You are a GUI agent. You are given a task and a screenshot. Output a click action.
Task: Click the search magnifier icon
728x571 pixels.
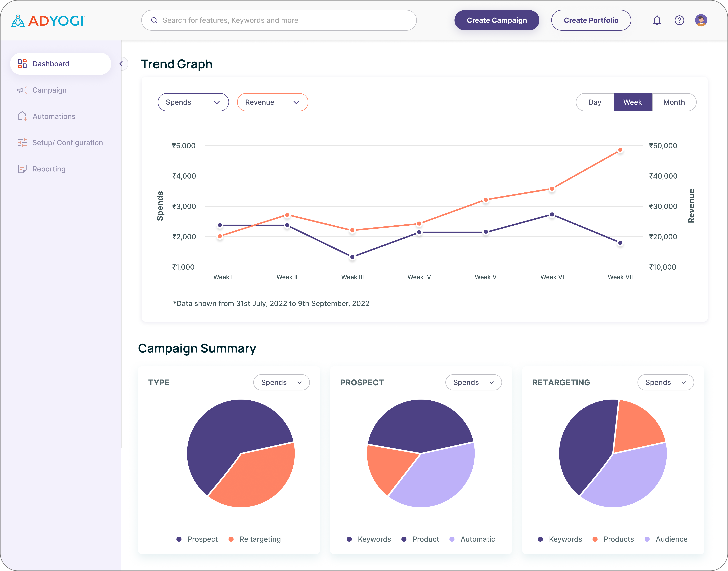[x=154, y=20]
